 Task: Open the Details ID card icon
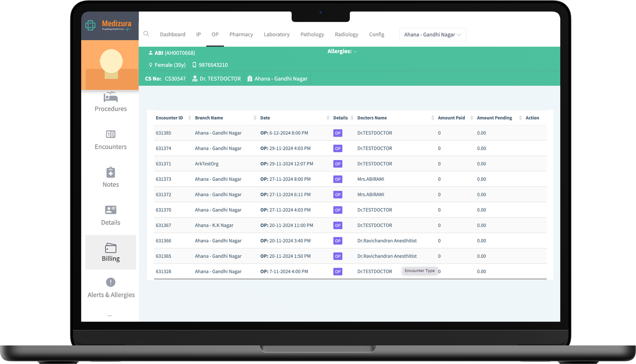[110, 210]
